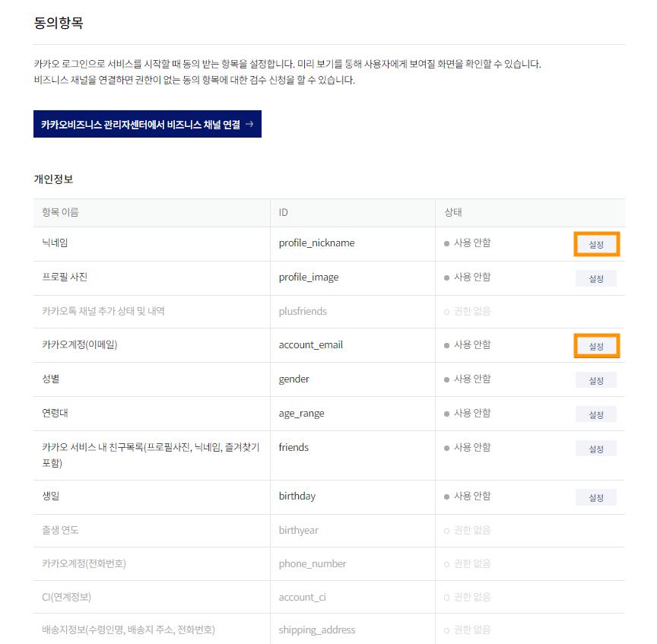Click 설정 next to 연령대
The image size is (657, 644).
coord(596,415)
